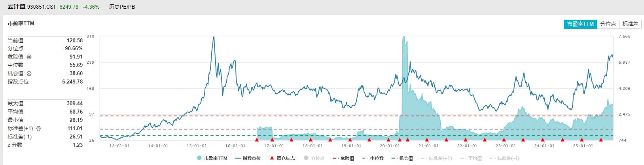The width and height of the screenshot is (644, 165).
Task: Open settings gear next to 机会值
Action: point(29,74)
